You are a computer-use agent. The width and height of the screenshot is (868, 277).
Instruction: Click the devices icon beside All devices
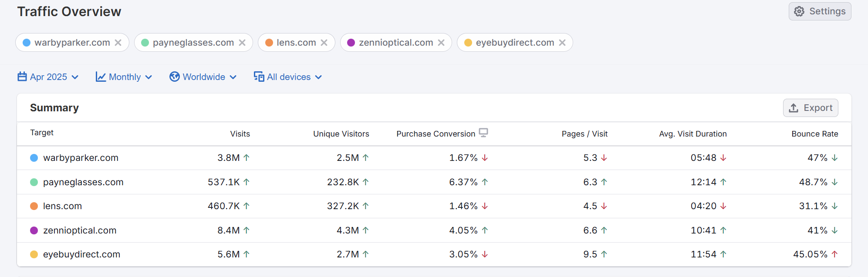[259, 77]
